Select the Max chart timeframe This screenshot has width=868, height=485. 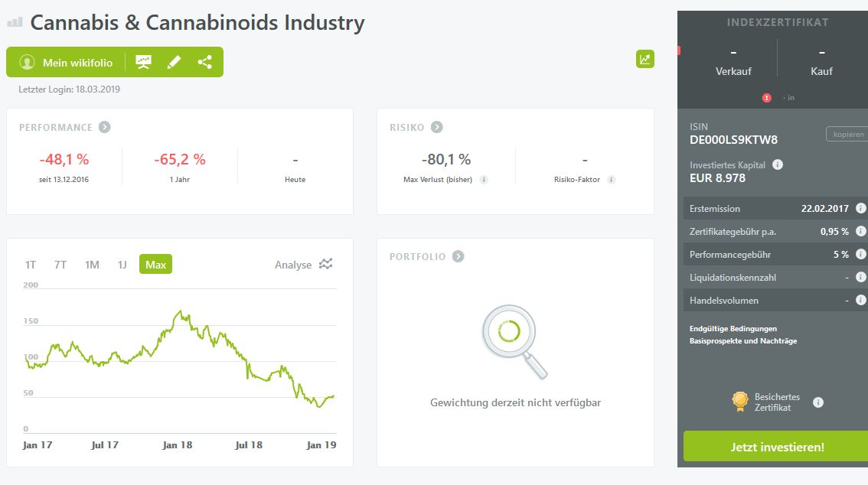[155, 265]
